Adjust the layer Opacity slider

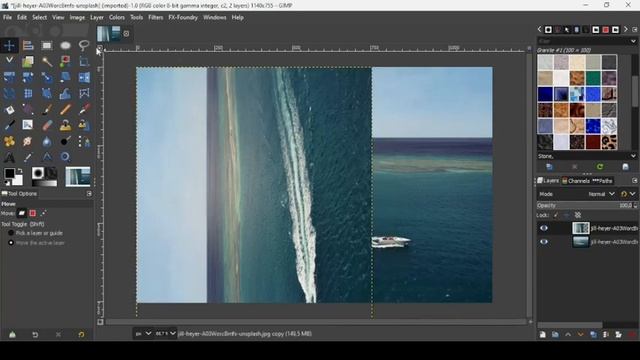tap(586, 205)
